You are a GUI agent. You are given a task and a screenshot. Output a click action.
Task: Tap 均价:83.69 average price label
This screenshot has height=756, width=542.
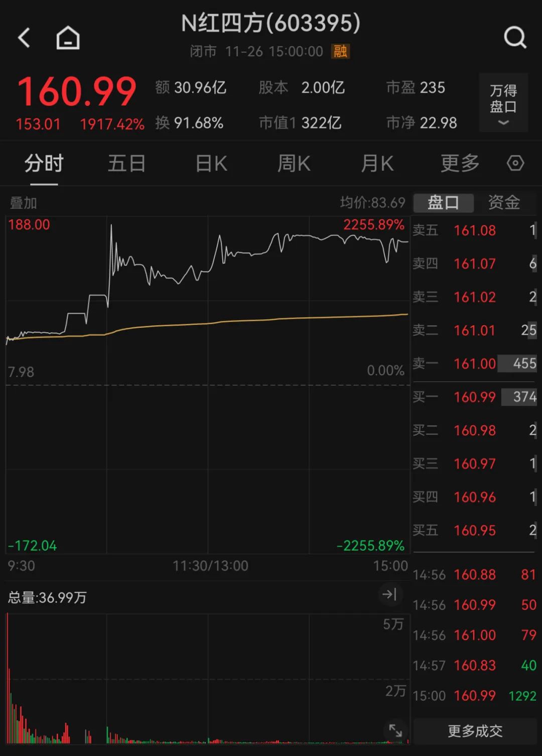pos(372,203)
